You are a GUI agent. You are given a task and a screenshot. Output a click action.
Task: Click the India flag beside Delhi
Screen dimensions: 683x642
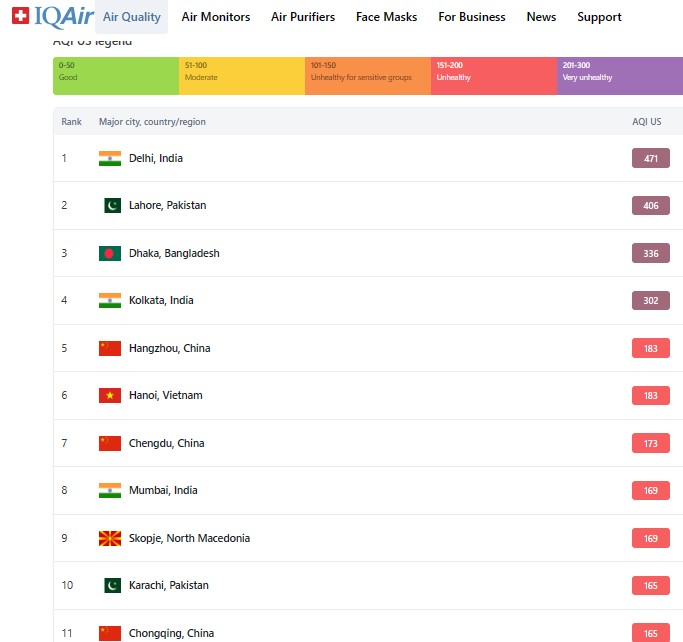pos(110,158)
